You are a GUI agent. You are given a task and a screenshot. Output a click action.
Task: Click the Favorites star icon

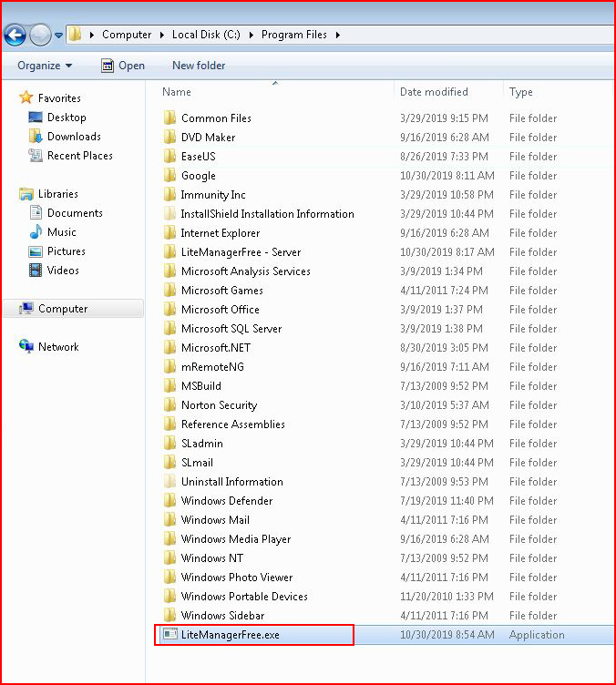click(x=26, y=97)
